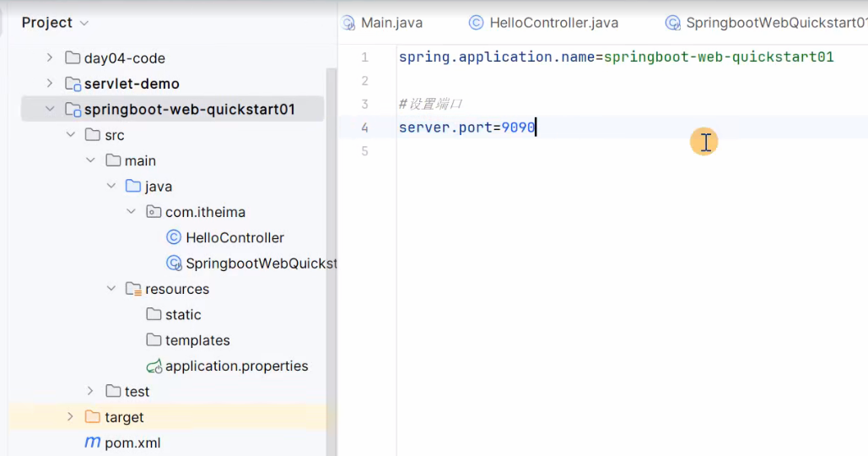
Task: Click the templates folder icon
Action: click(x=154, y=339)
